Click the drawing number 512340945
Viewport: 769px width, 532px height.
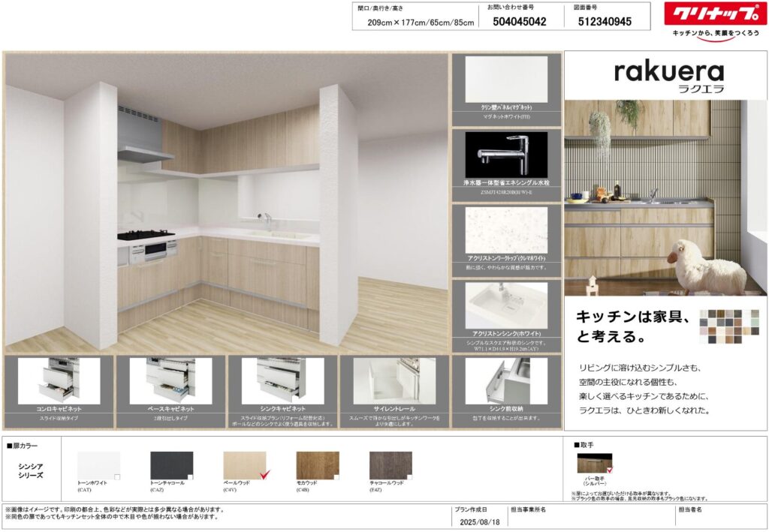click(x=605, y=22)
